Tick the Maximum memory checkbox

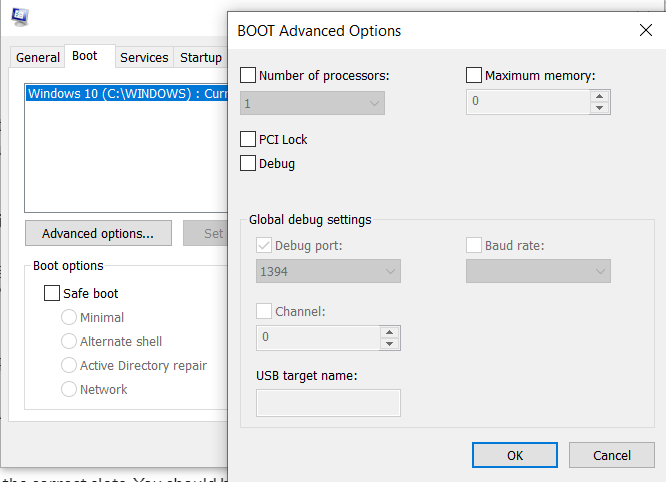(x=474, y=75)
